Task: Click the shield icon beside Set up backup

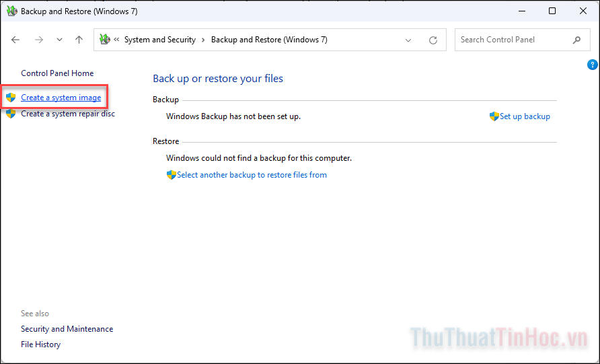Action: tap(494, 116)
